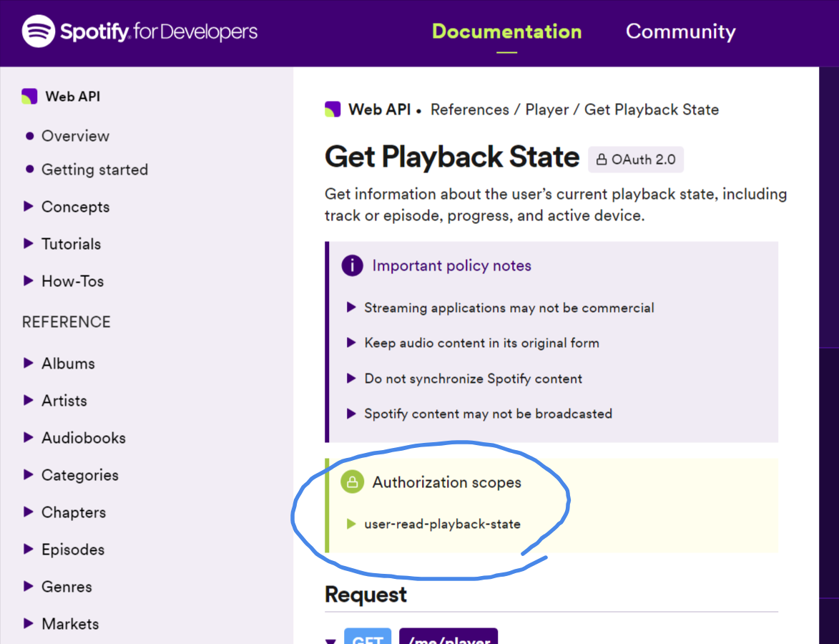Click the GET method badge
839x644 pixels.
368,638
